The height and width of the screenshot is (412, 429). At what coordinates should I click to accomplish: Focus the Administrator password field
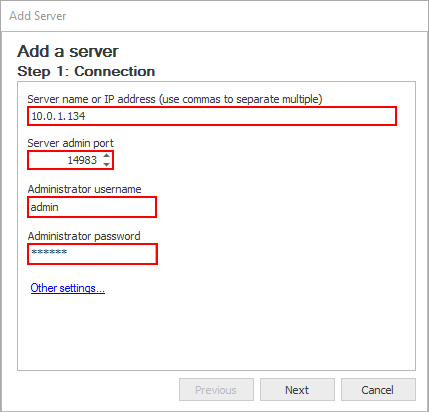tap(92, 254)
